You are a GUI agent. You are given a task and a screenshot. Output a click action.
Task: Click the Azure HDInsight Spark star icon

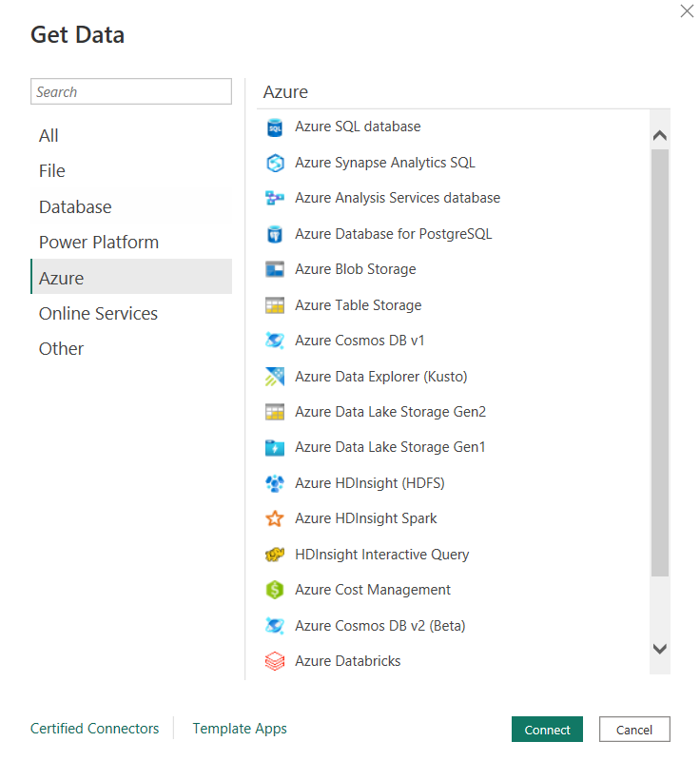pos(275,518)
